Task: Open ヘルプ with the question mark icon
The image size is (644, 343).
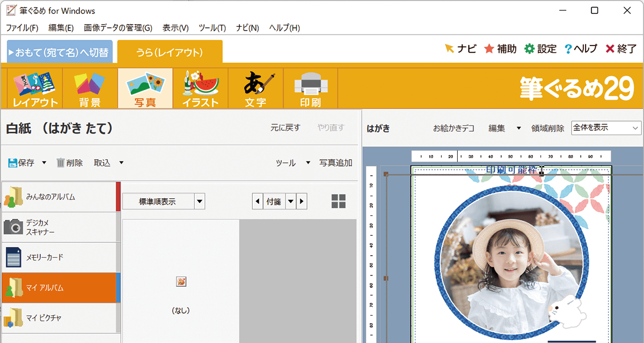Action: tap(581, 49)
